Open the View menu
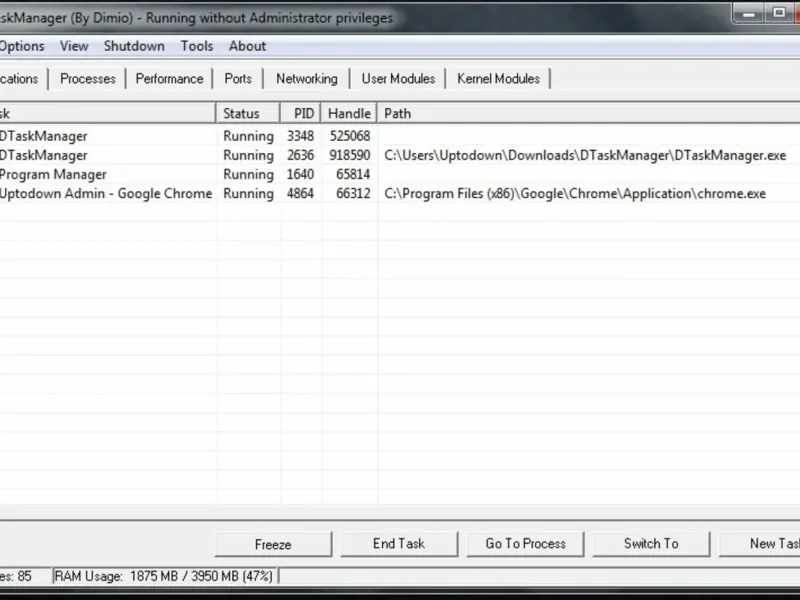The width and height of the screenshot is (800, 600). pos(74,46)
